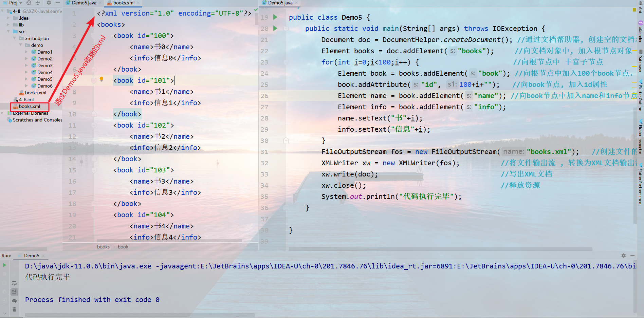Open Project panel settings gear
This screenshot has height=318, width=644.
pos(49,3)
